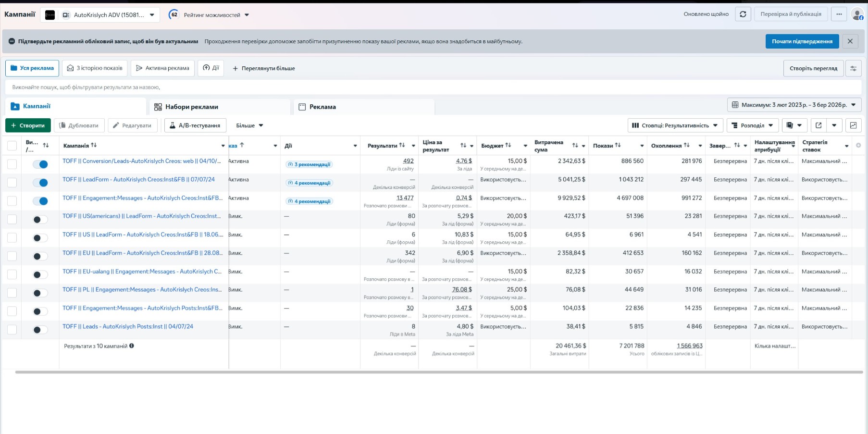This screenshot has width=868, height=434.
Task: Click Почати підтвердження button
Action: 802,41
